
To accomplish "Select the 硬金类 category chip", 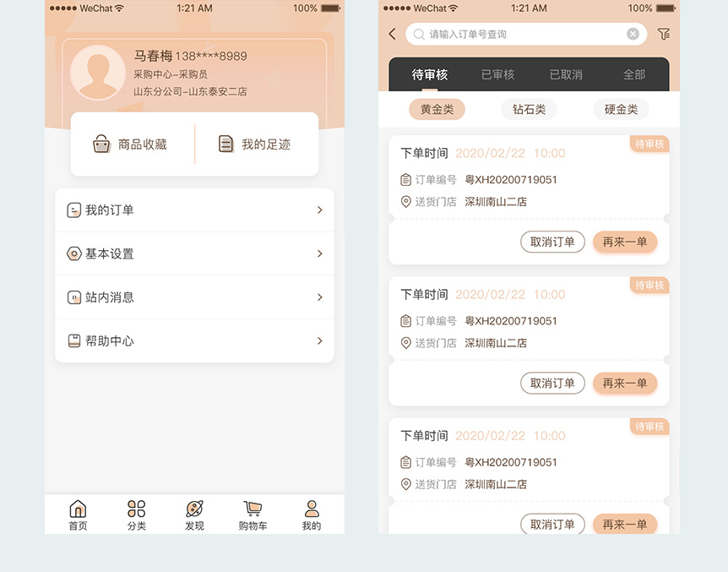I will (621, 109).
